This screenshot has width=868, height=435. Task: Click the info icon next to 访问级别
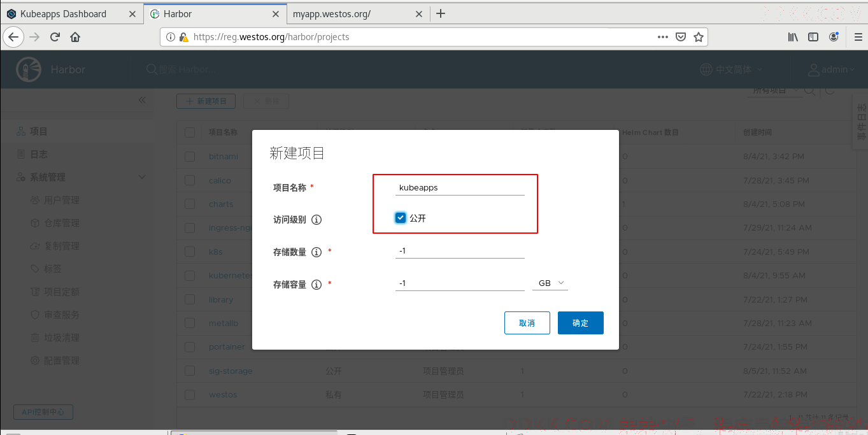317,220
